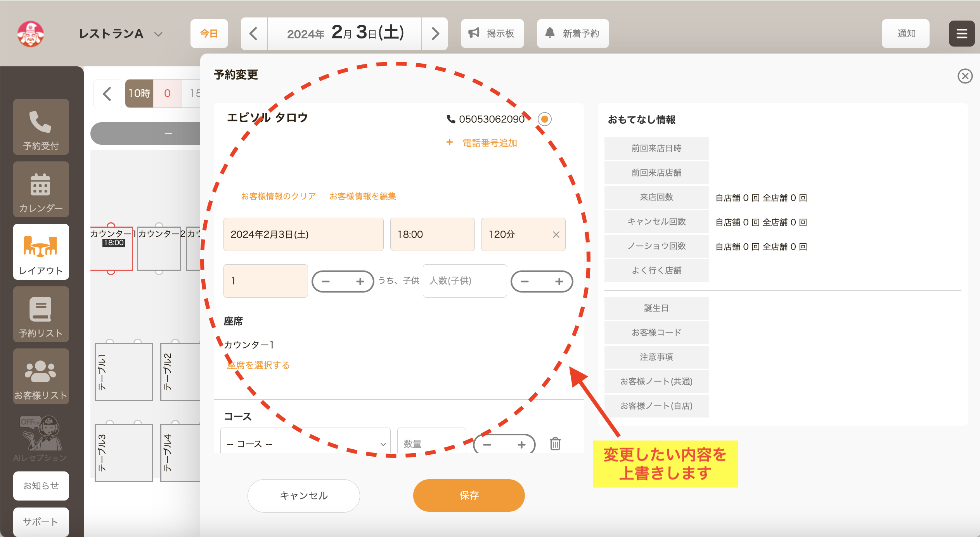
Task: Click the 誕生日 label
Action: pyautogui.click(x=656, y=308)
